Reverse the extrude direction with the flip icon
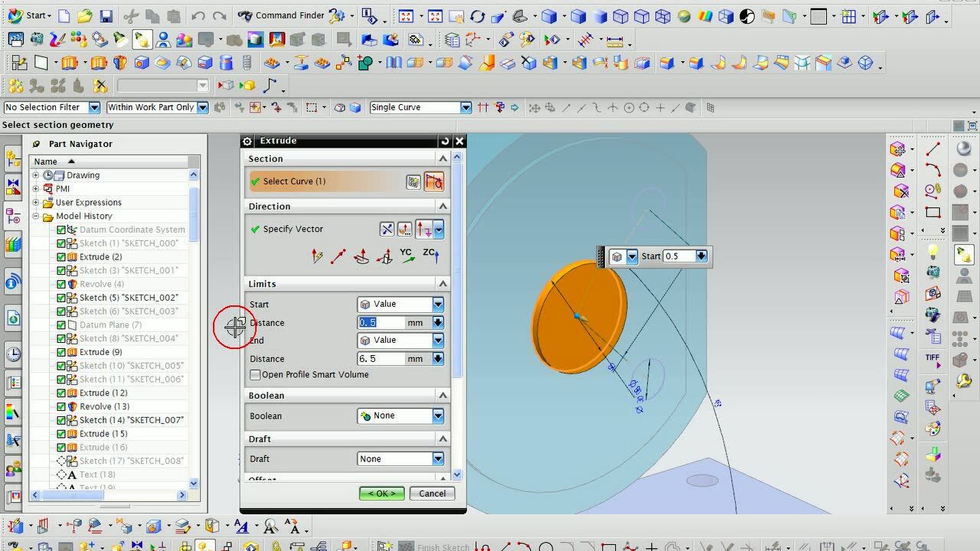Image resolution: width=980 pixels, height=551 pixels. pos(387,230)
